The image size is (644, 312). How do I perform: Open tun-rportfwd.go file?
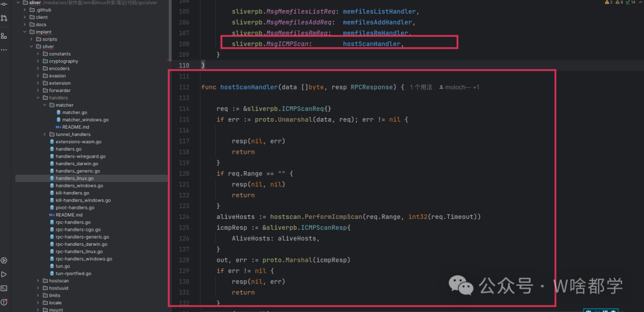click(73, 273)
